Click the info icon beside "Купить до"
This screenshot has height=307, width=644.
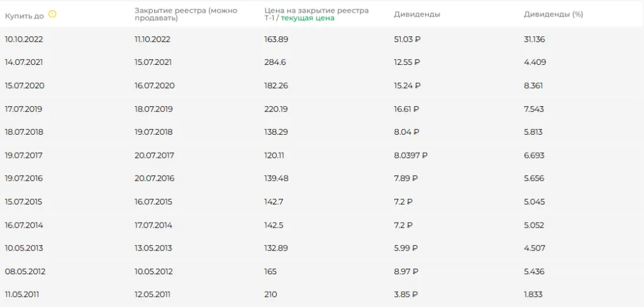point(52,14)
